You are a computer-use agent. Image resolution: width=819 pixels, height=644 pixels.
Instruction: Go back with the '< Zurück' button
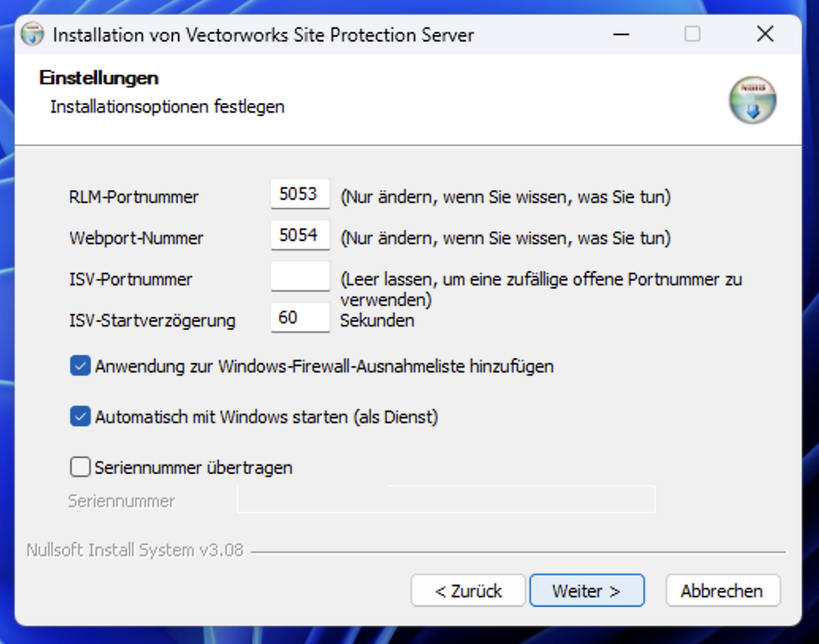tap(468, 591)
